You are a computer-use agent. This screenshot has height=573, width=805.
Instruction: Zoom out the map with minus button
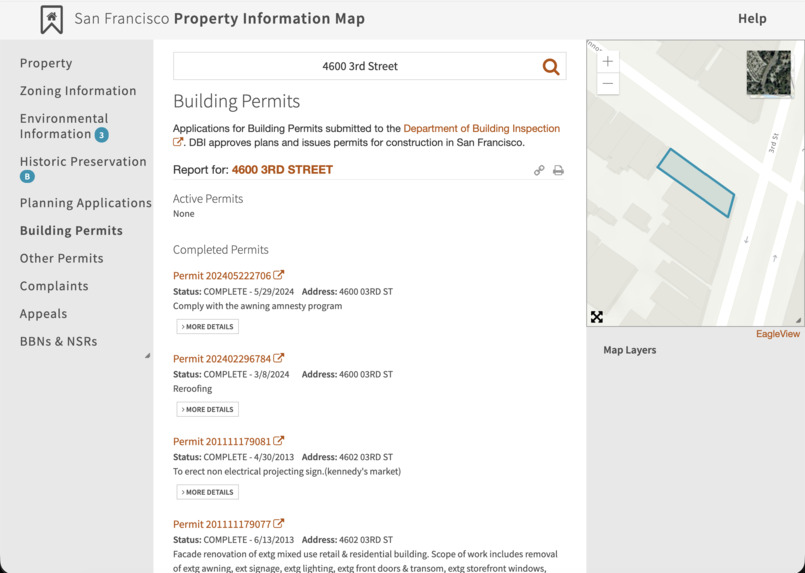(608, 83)
